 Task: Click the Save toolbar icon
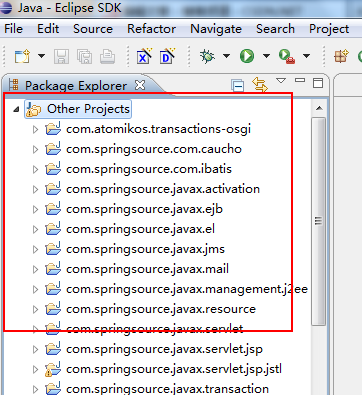point(61,56)
